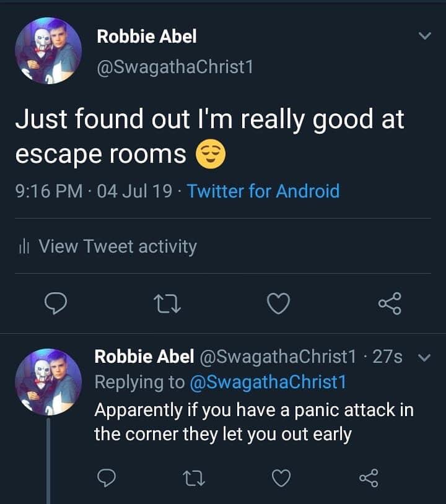Open the reply tweet about panic attack
Image resolution: width=446 pixels, height=504 pixels.
click(x=253, y=422)
